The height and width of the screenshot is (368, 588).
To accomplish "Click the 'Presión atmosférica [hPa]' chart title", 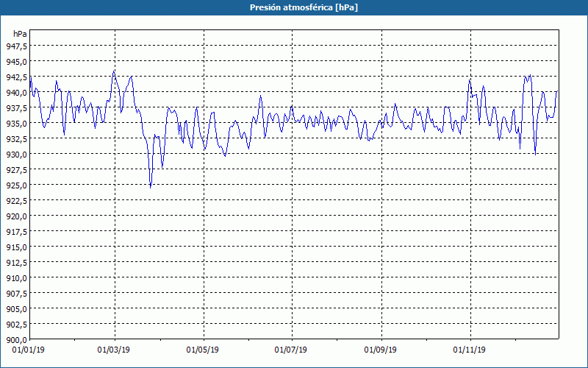I will (304, 7).
